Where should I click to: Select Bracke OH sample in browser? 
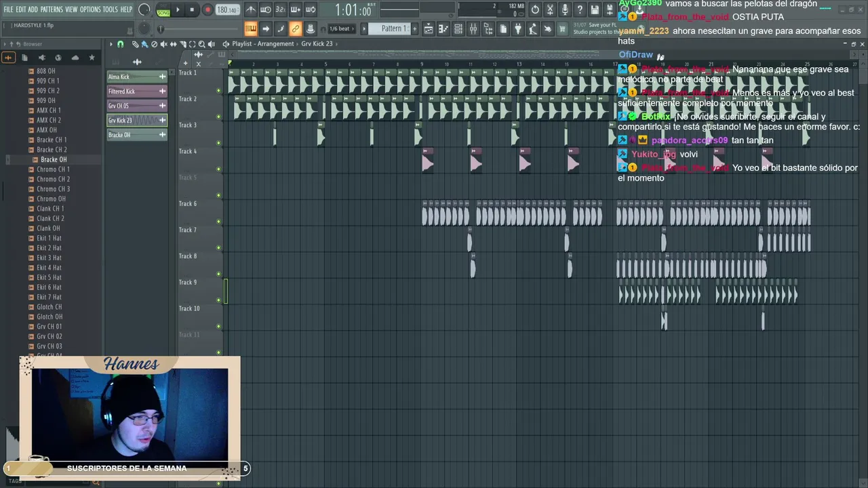pyautogui.click(x=54, y=159)
